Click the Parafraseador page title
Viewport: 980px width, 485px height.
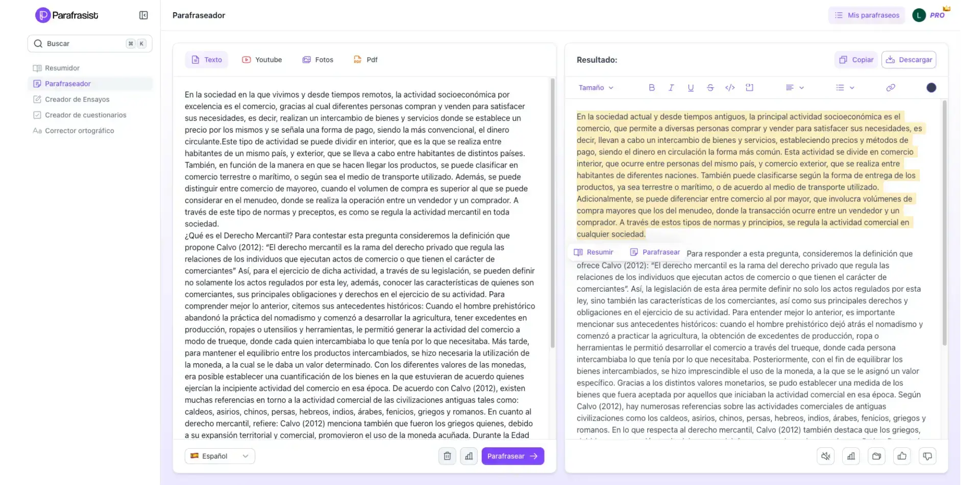199,15
